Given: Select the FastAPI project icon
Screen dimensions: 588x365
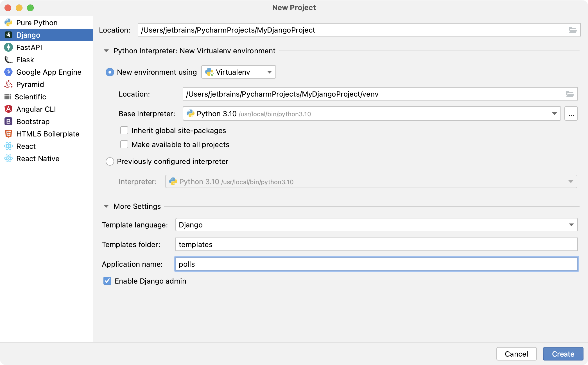Looking at the screenshot, I should tap(8, 47).
